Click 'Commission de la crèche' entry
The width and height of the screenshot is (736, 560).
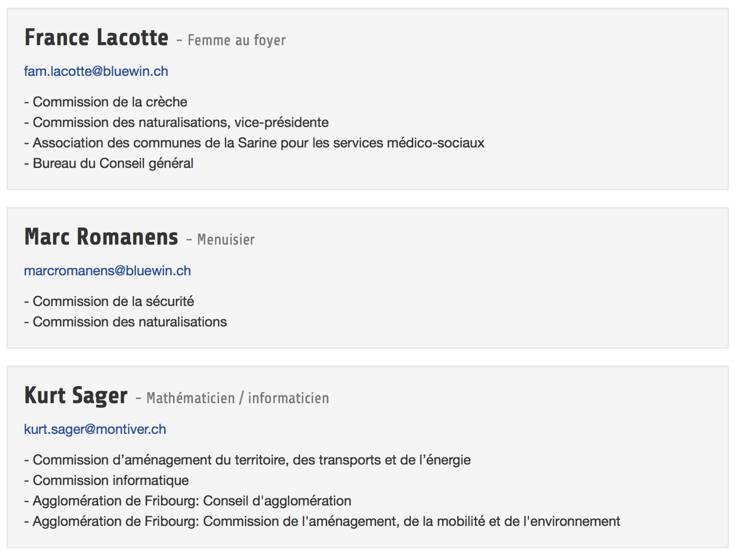click(105, 102)
